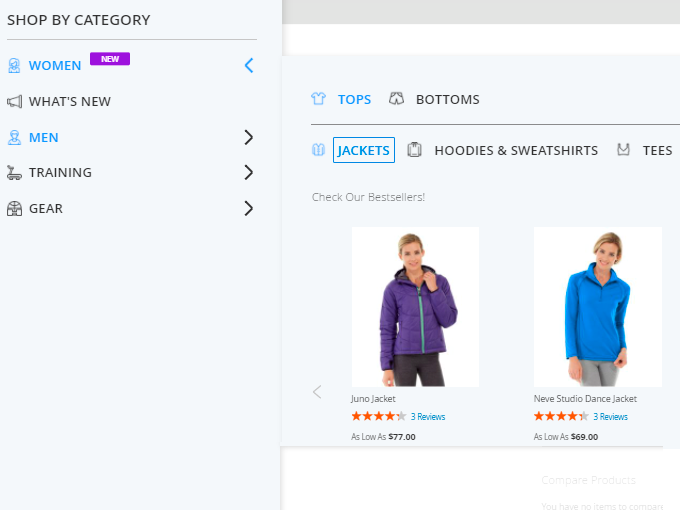The height and width of the screenshot is (510, 680).
Task: Expand the Training category chevron
Action: pos(249,173)
